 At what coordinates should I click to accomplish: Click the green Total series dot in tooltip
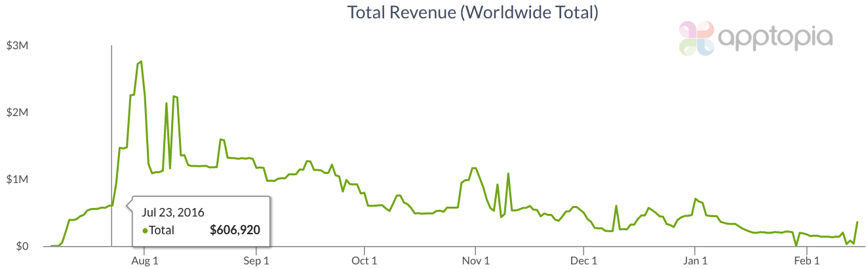tap(145, 231)
